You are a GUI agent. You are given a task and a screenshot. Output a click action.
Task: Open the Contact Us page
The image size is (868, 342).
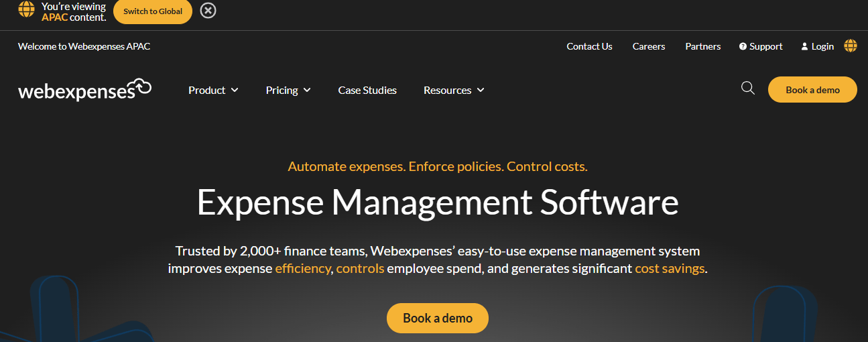click(x=589, y=46)
